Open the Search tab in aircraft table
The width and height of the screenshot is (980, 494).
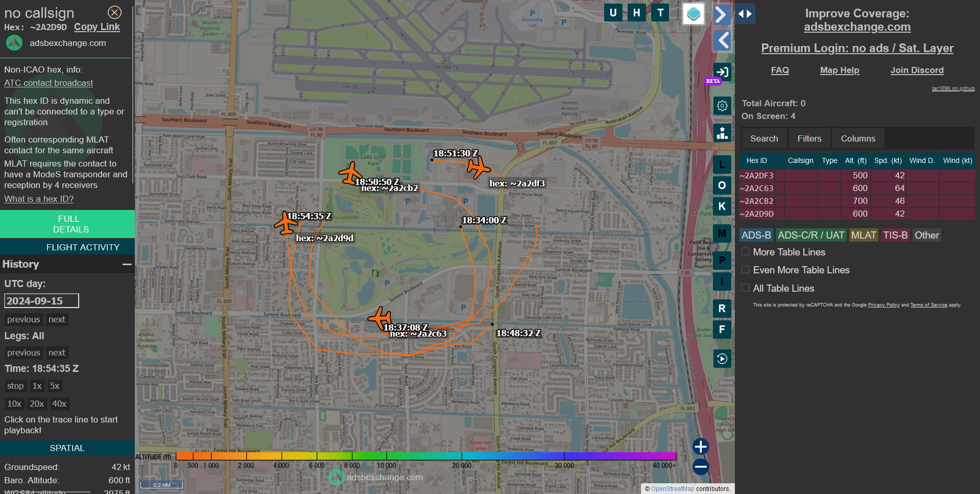point(764,138)
